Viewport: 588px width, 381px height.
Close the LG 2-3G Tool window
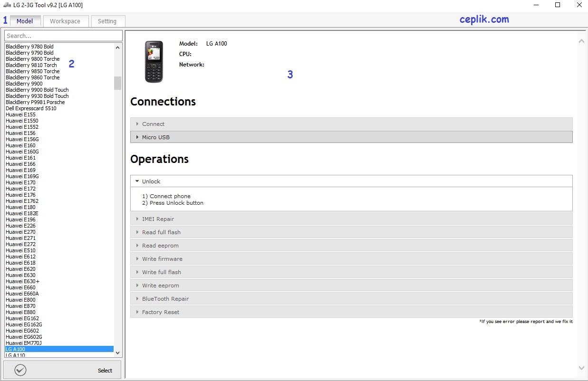(579, 5)
